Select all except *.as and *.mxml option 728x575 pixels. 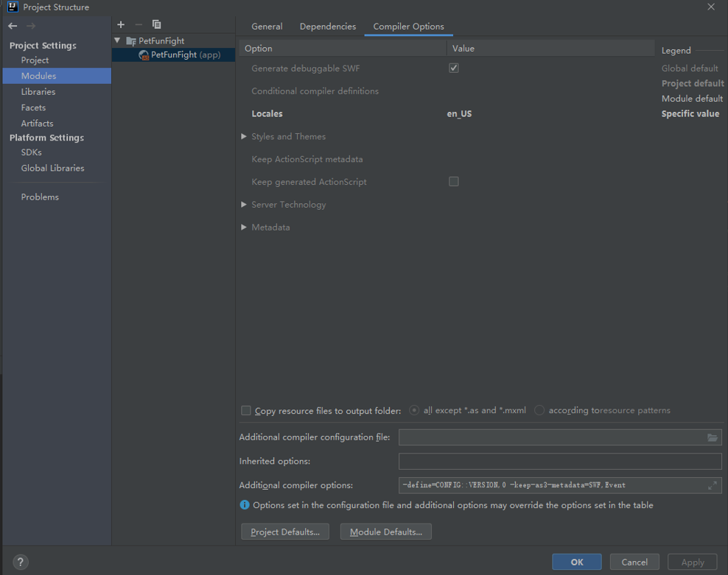414,410
